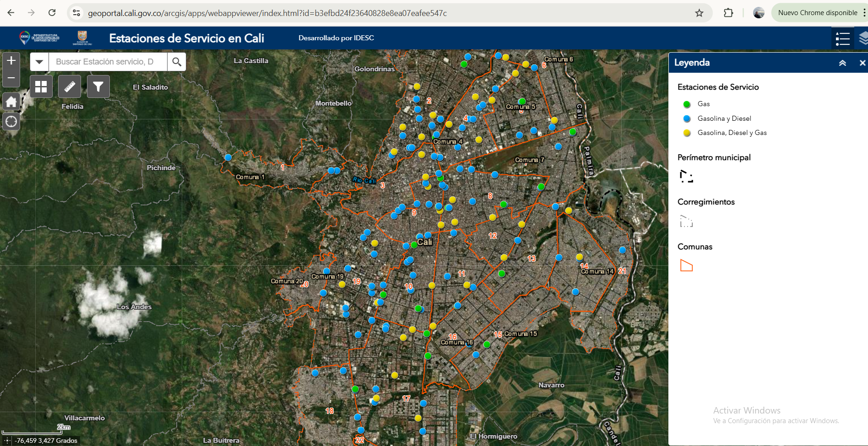This screenshot has width=868, height=446.
Task: Reload the page
Action: (52, 13)
